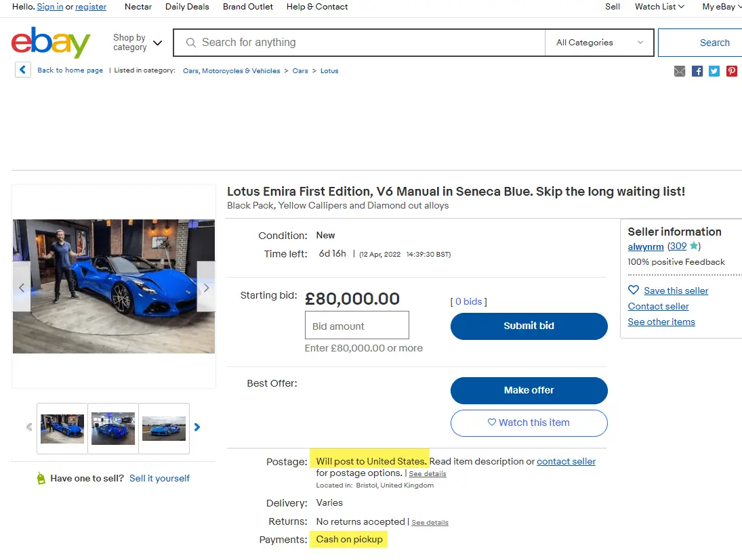Share listing on Pinterest icon
The width and height of the screenshot is (742, 560).
point(732,71)
